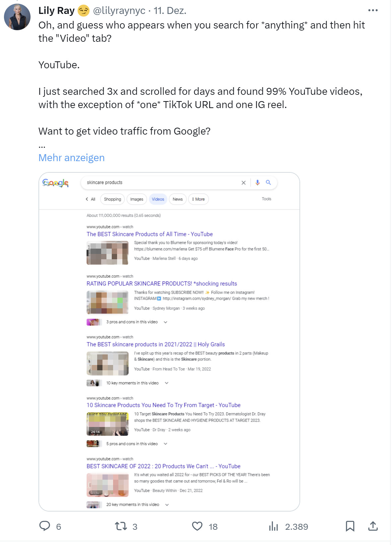Open the 11. Dez. timestamp link
Screen dimensions: 392x545
[x=170, y=11]
